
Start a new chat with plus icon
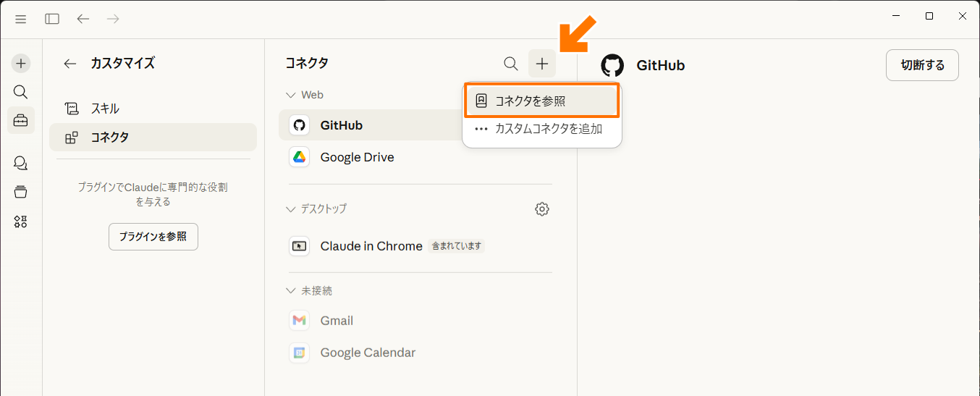coord(21,64)
